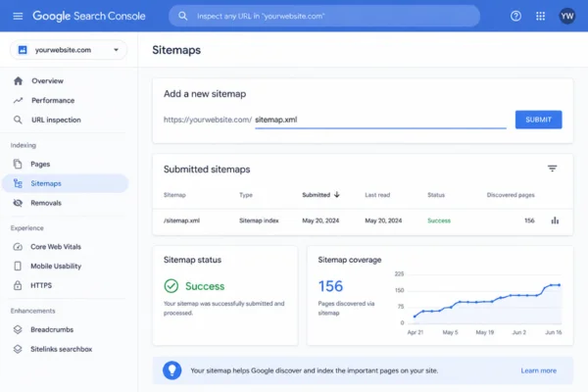Focus the sitemap URL input field
588x392 pixels.
(380, 120)
